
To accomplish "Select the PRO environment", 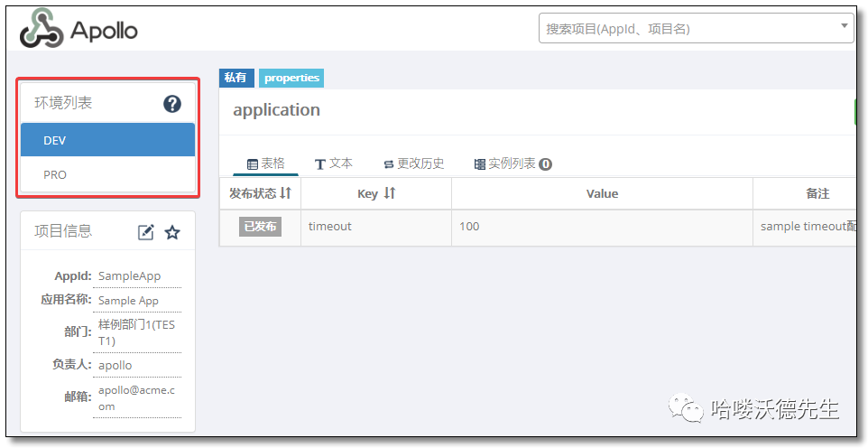I will (x=108, y=174).
